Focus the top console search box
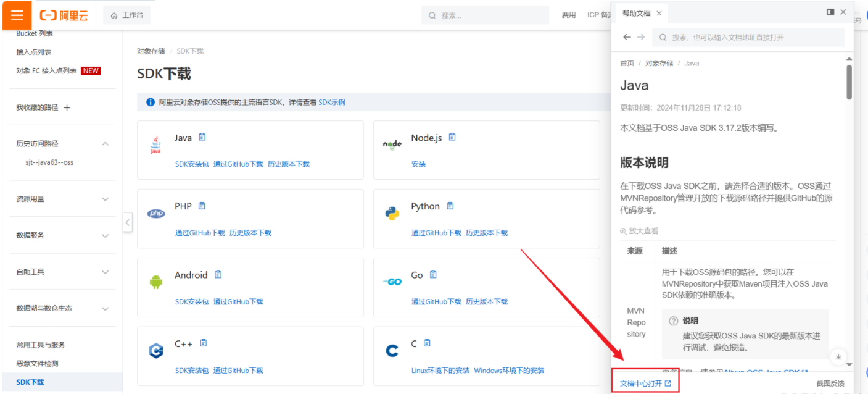868x394 pixels. (485, 15)
